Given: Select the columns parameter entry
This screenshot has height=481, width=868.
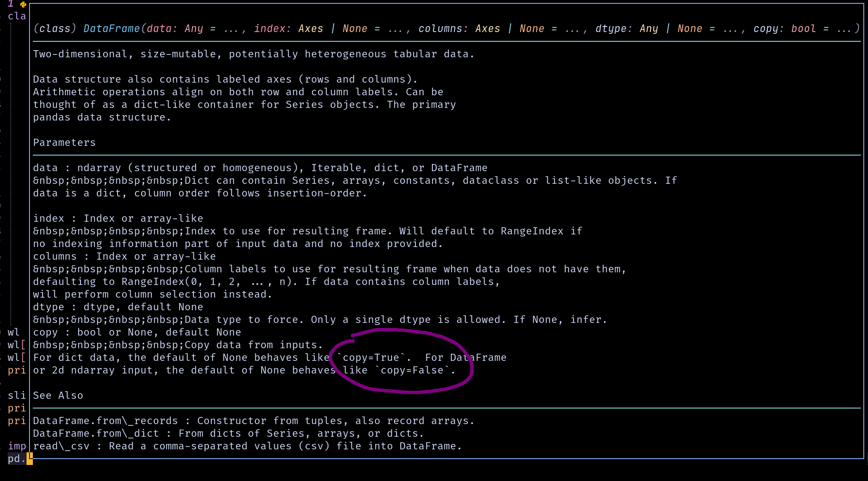Looking at the screenshot, I should [x=55, y=256].
